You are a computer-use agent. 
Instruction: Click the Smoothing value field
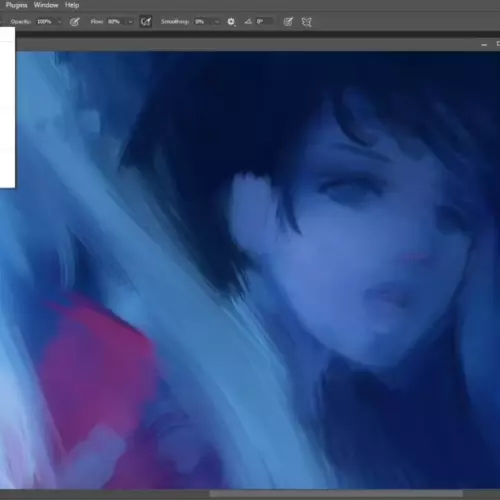[203, 22]
